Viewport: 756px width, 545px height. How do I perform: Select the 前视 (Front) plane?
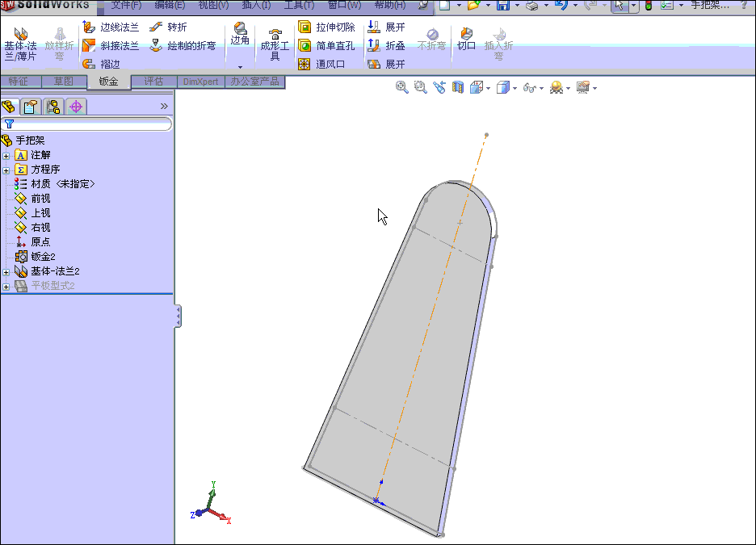coord(33,199)
